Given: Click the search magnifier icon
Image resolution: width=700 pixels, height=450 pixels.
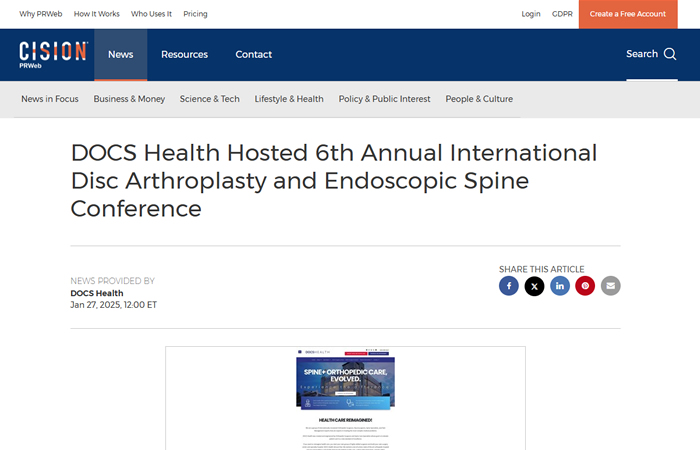Looking at the screenshot, I should click(x=670, y=54).
